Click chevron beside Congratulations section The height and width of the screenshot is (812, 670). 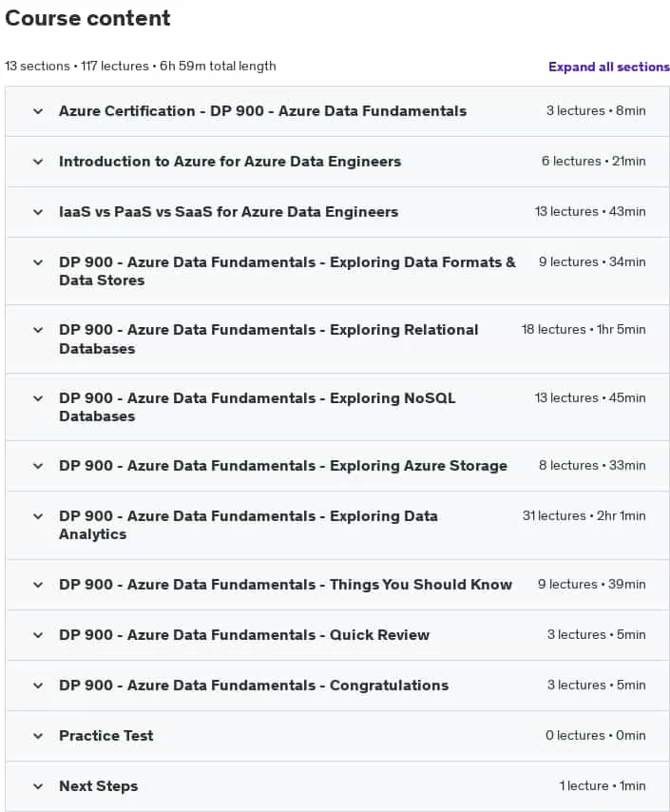(38, 686)
